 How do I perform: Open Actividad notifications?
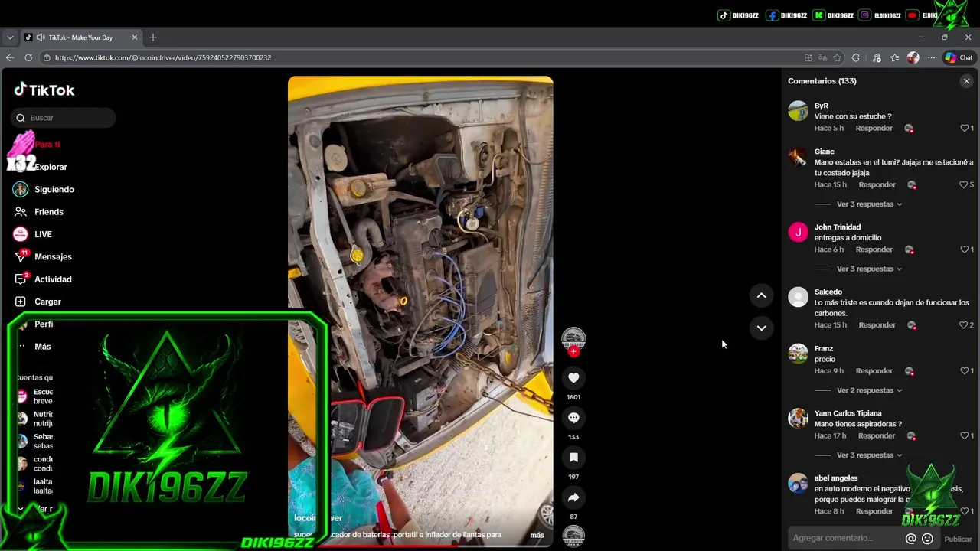52,279
